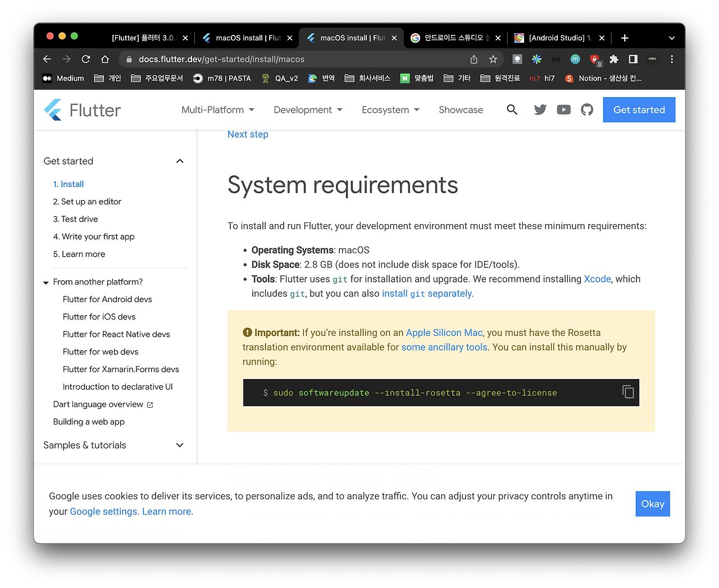The image size is (719, 588).
Task: Expand the Multi-Platform menu
Action: pyautogui.click(x=218, y=110)
